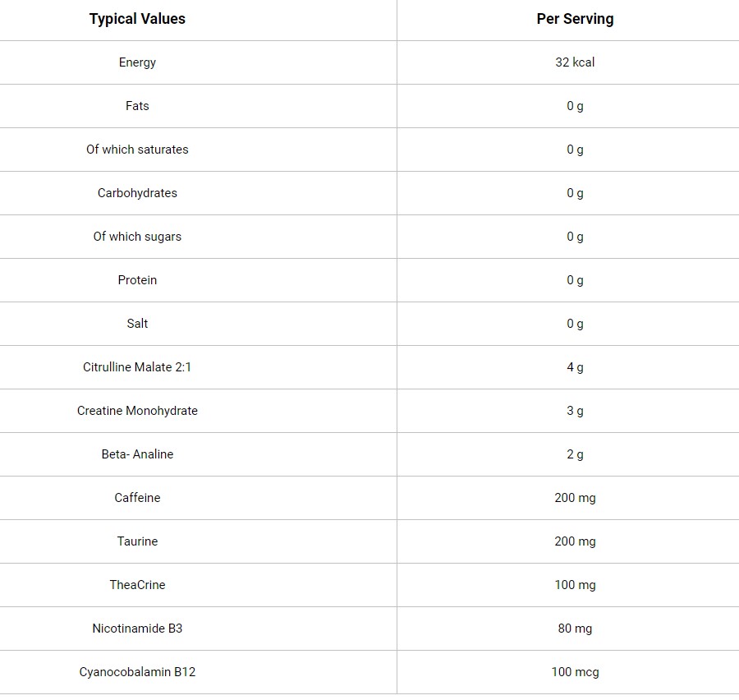Click the Taurine row label

[x=137, y=541]
